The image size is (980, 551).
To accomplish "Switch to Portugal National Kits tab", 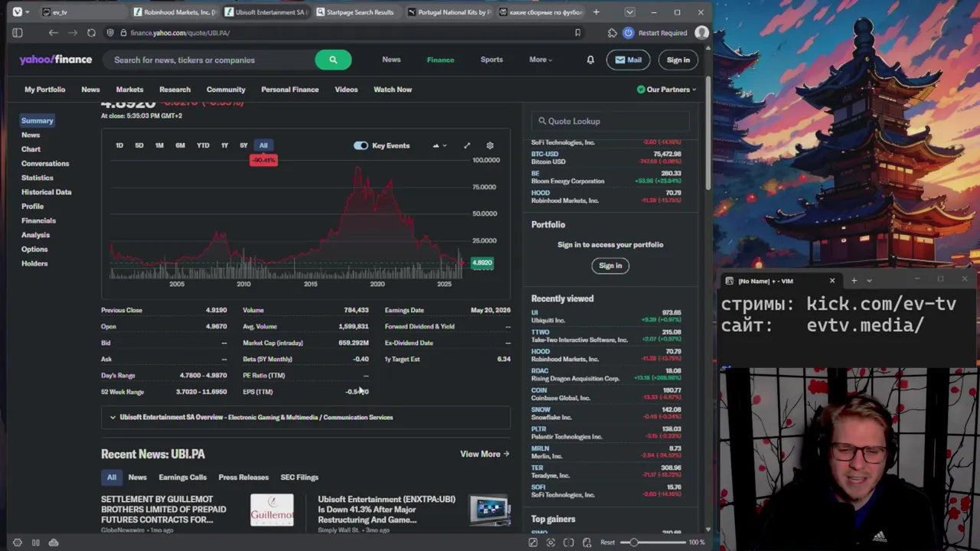I will [449, 12].
